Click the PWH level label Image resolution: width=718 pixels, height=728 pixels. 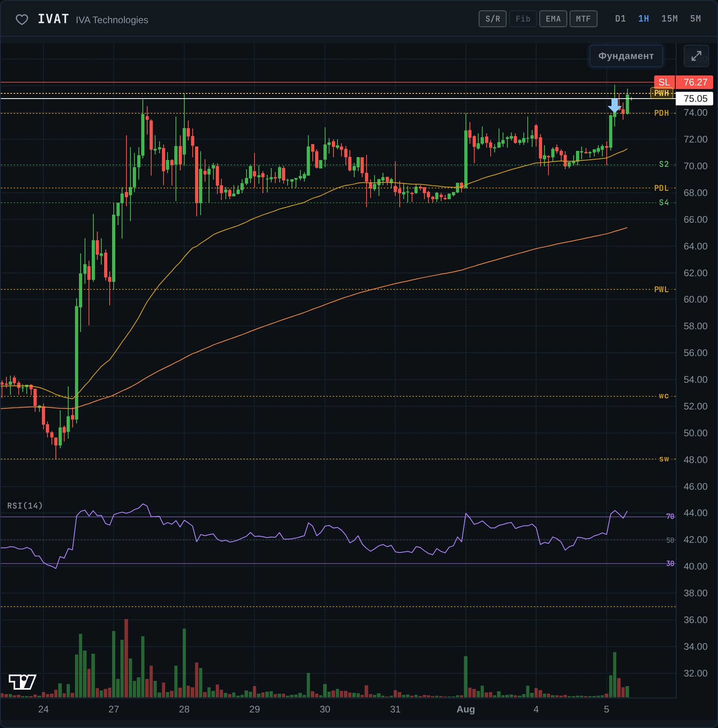pos(662,93)
